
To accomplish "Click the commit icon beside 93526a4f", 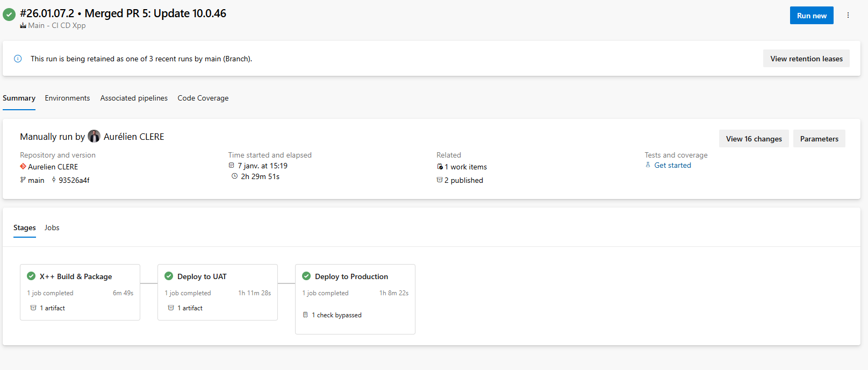I will [x=54, y=180].
